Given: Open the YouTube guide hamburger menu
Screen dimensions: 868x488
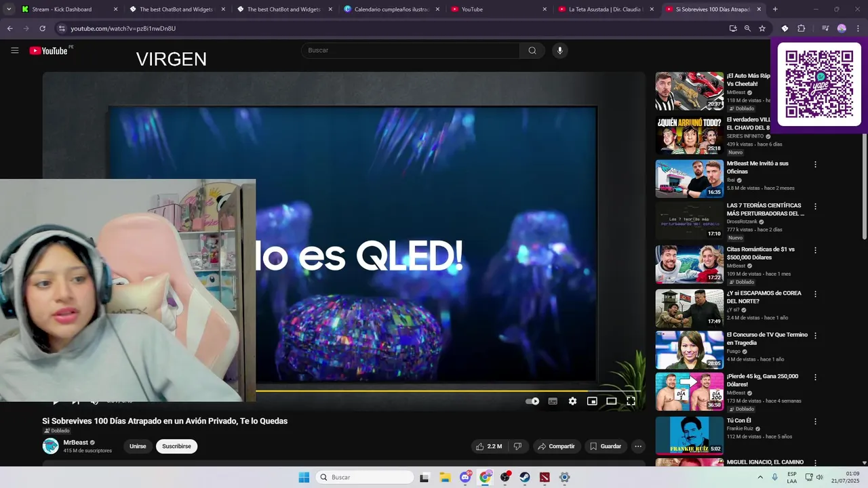Looking at the screenshot, I should coord(14,50).
